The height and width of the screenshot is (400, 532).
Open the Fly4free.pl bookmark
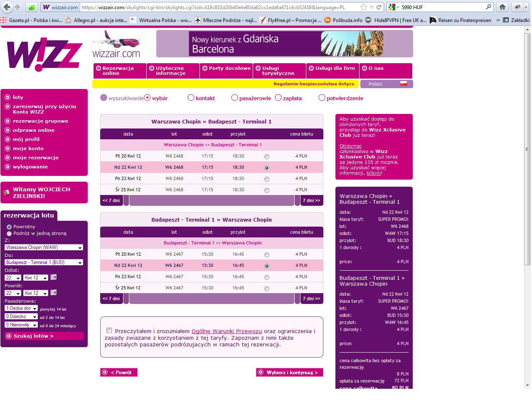pyautogui.click(x=291, y=20)
